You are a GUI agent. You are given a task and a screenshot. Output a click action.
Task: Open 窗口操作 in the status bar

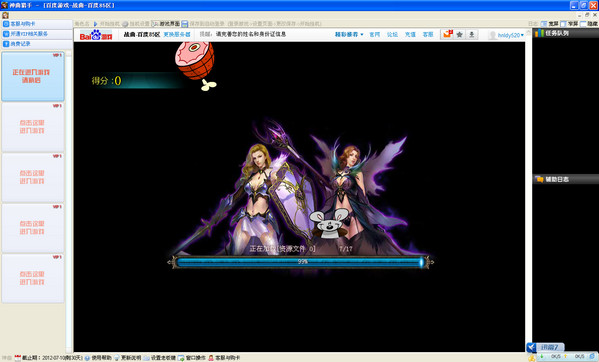point(196,358)
